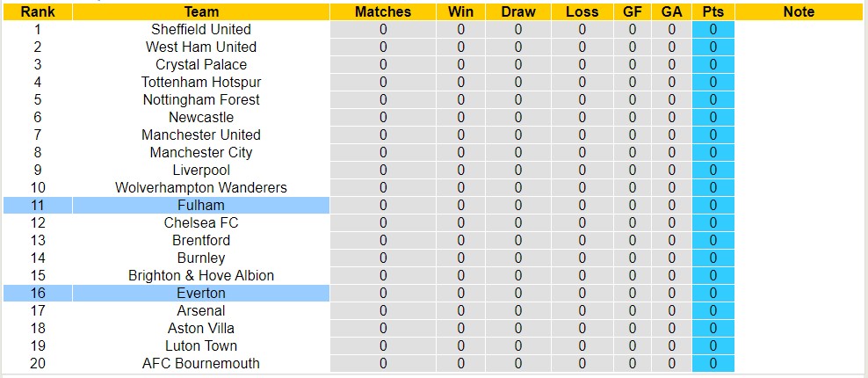Click the Sheffield United team link
The image size is (868, 378).
201,29
